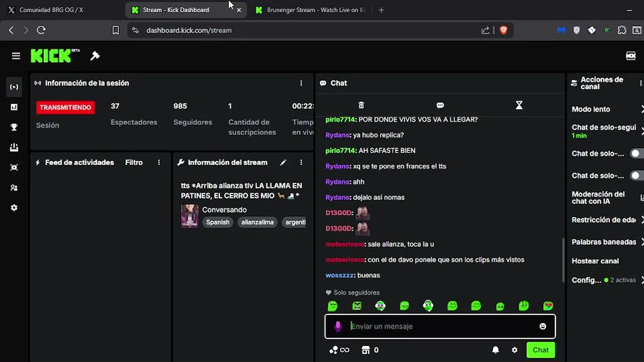Viewport: 644px width, 362px height.
Task: Click the Brave shields icon in the address bar
Action: 504,30
